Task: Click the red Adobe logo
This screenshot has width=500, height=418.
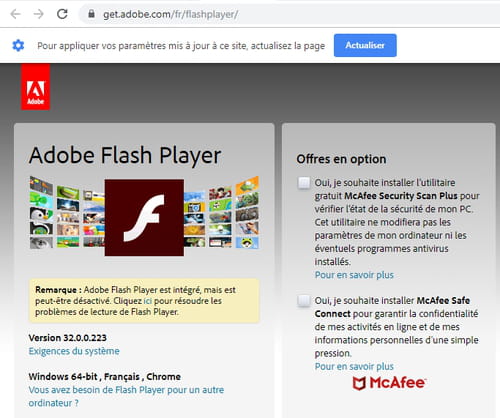Action: (x=36, y=87)
